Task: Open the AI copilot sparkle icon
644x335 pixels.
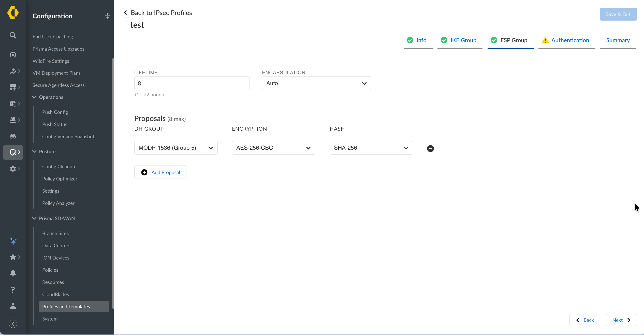Action: coord(13,241)
